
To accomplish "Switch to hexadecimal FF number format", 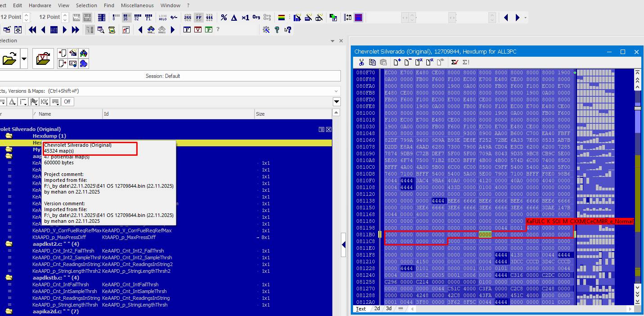I will 198,18.
